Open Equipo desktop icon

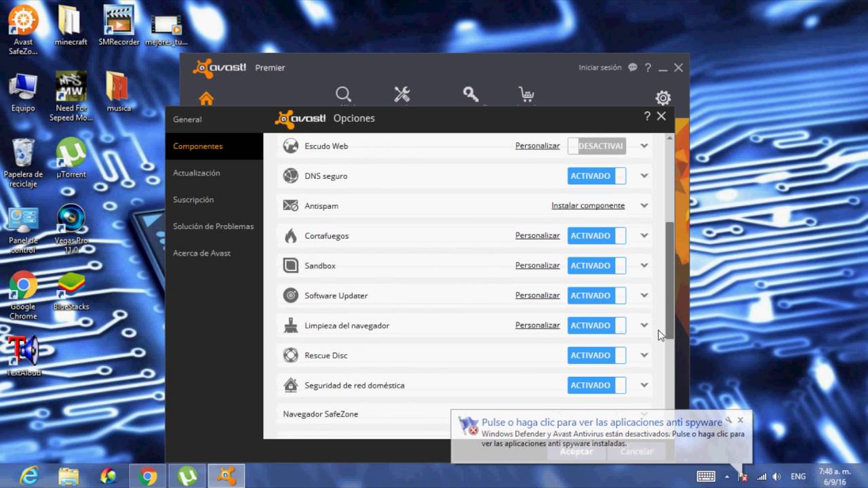click(23, 93)
